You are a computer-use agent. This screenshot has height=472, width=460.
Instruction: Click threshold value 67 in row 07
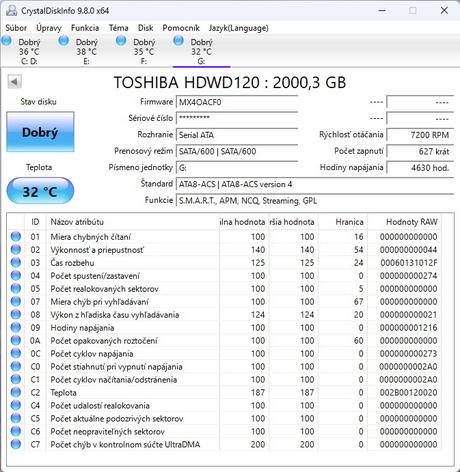point(358,302)
